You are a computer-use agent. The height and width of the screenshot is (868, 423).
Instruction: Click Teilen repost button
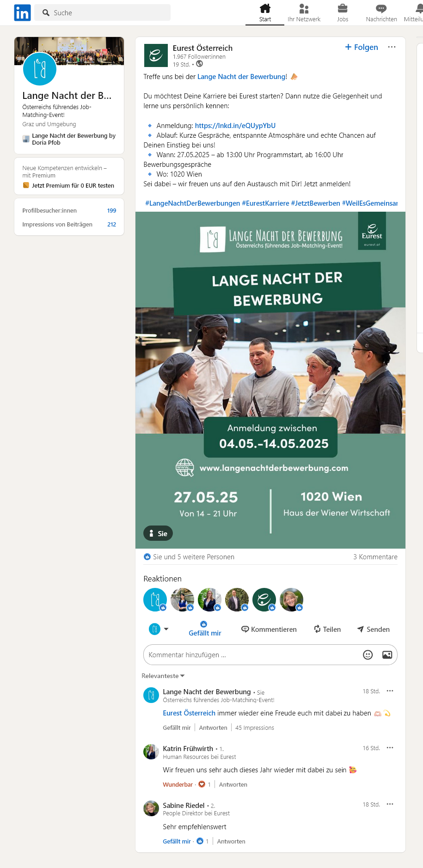pos(327,630)
